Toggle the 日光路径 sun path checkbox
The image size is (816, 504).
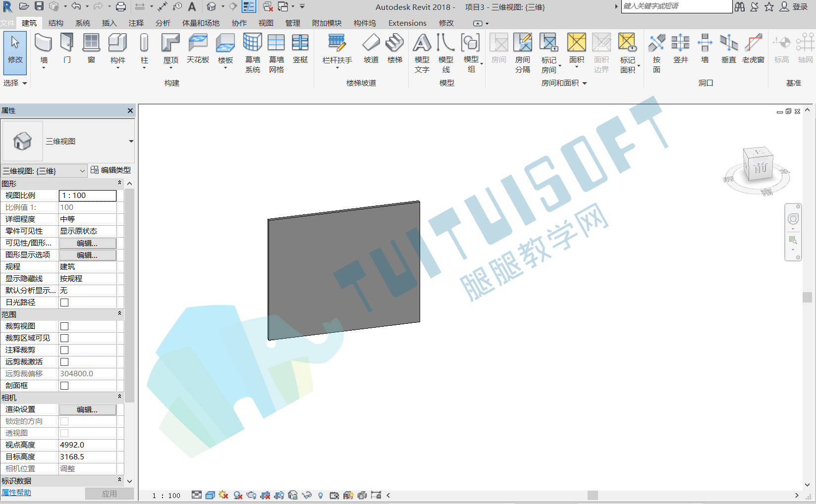64,302
